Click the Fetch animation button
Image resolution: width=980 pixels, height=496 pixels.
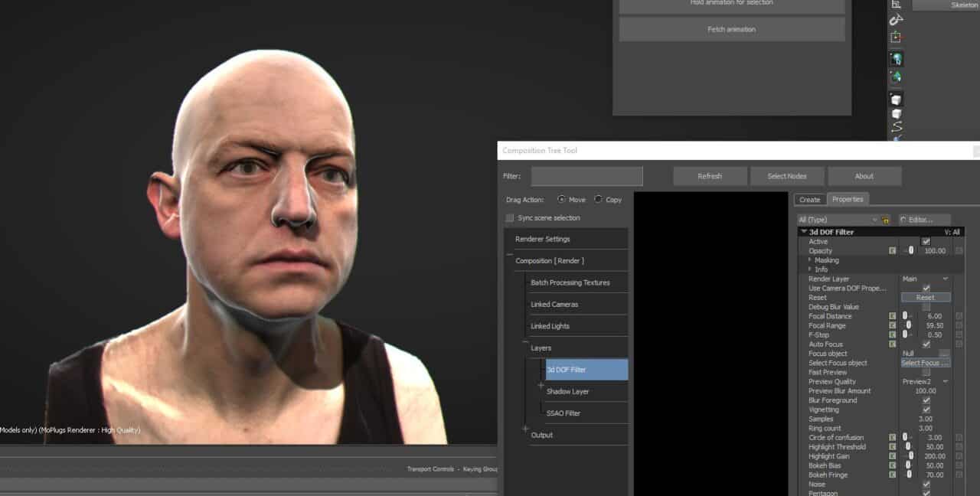731,30
